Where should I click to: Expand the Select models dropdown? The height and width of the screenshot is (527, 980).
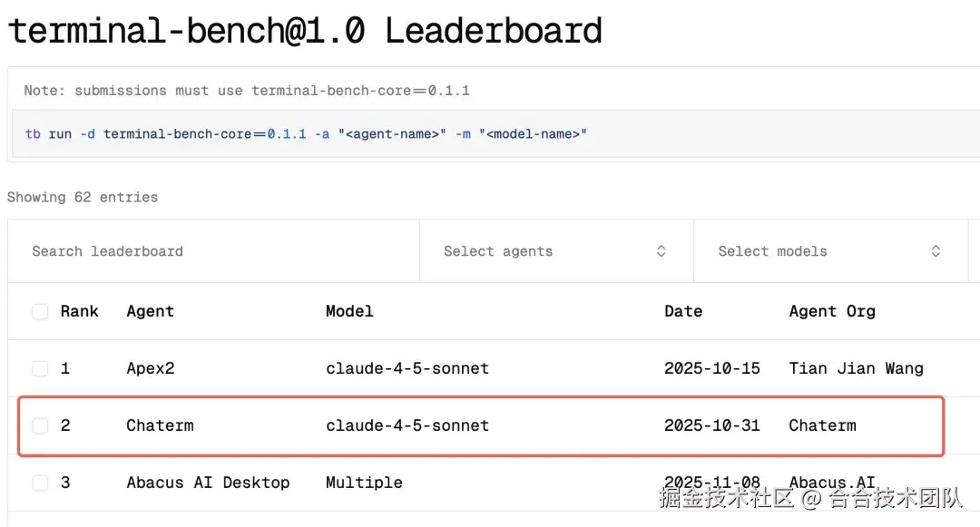tap(829, 251)
